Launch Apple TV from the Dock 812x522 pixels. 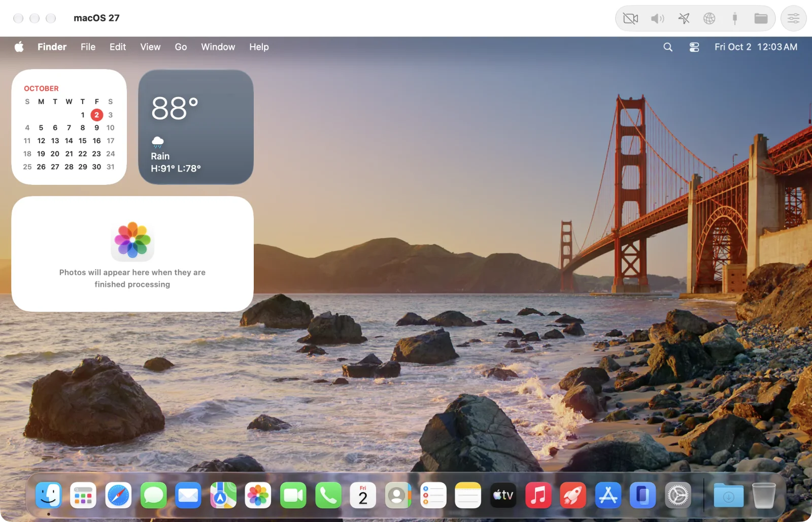(x=503, y=495)
